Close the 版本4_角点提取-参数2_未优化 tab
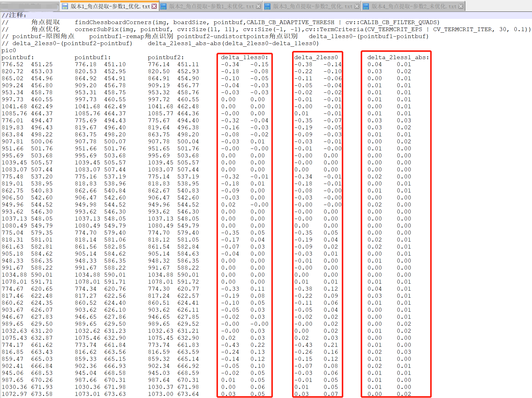This screenshot has width=532, height=398. pos(460,5)
